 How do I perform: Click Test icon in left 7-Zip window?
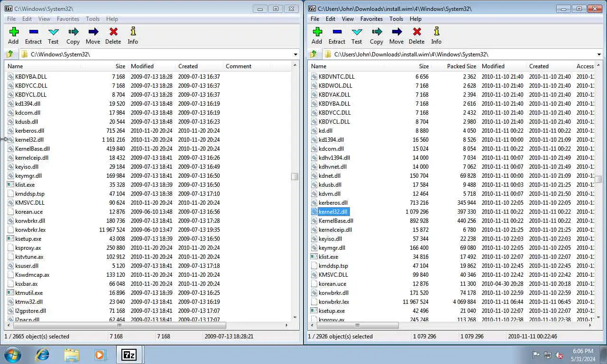pos(53,32)
